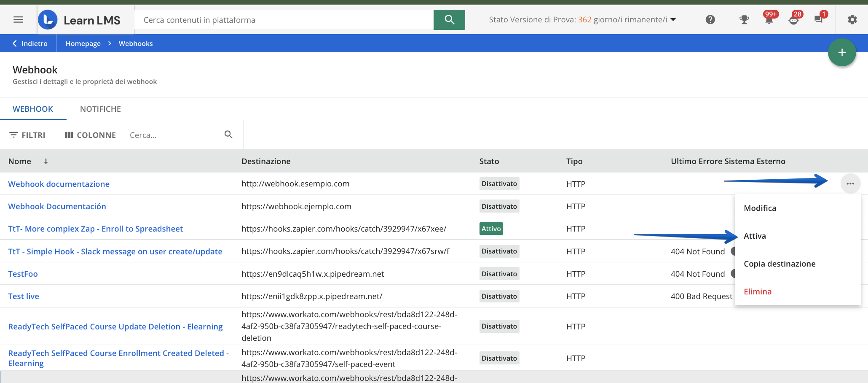Image resolution: width=868 pixels, height=383 pixels.
Task: Click http://webhook.esempio.com destination cell
Action: pyautogui.click(x=295, y=183)
